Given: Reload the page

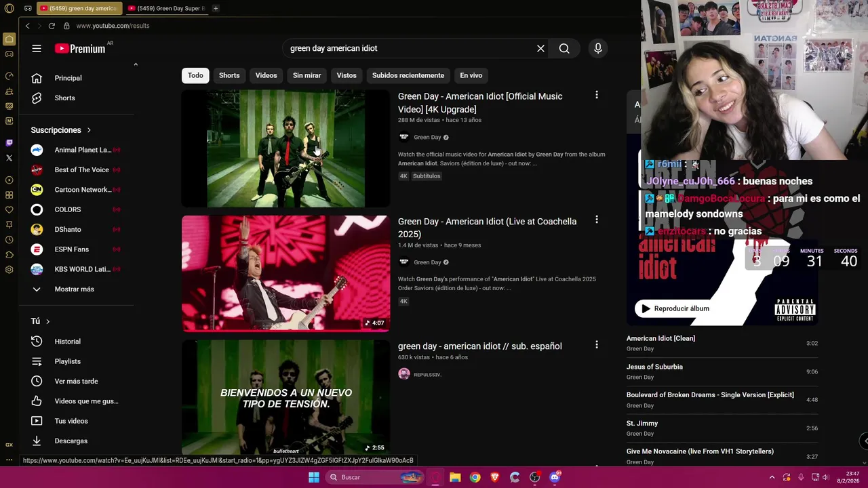Looking at the screenshot, I should pos(52,26).
